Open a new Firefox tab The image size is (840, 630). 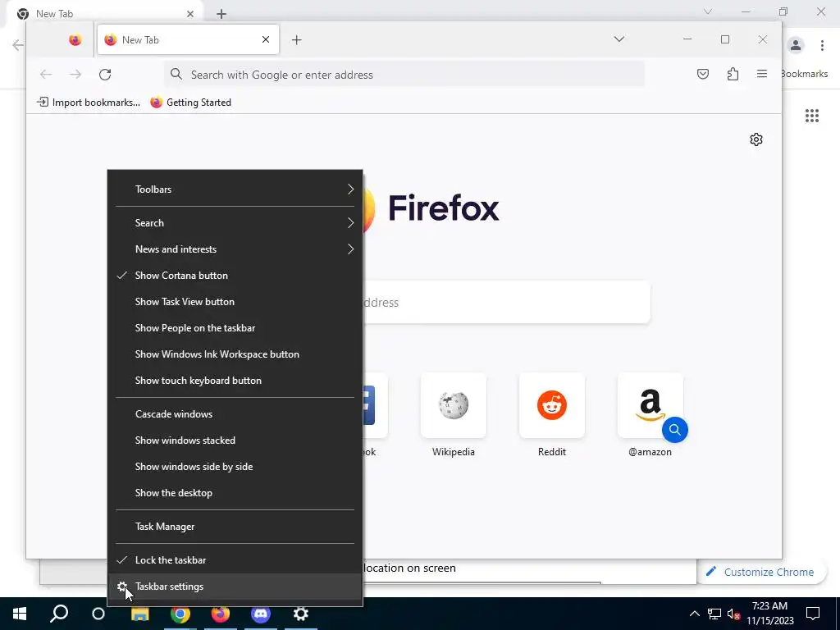tap(297, 39)
